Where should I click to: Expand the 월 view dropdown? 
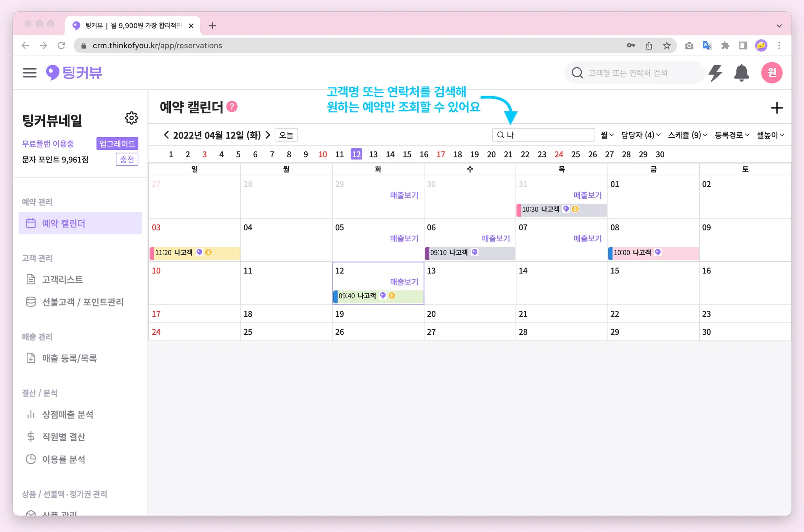pyautogui.click(x=607, y=135)
